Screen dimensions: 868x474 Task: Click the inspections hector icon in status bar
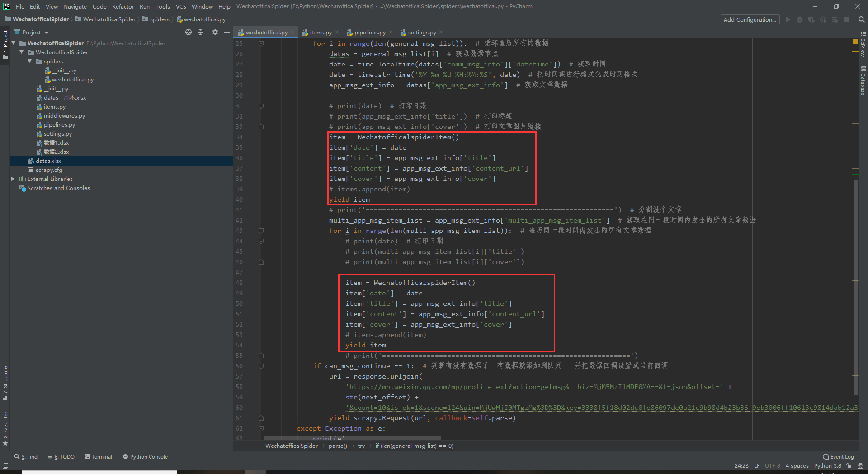click(860, 465)
